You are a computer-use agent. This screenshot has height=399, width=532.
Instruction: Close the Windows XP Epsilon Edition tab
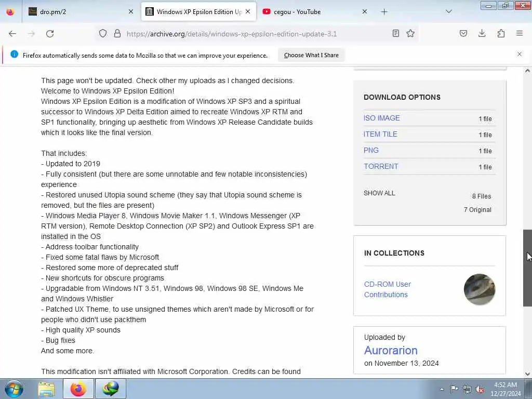point(248,11)
